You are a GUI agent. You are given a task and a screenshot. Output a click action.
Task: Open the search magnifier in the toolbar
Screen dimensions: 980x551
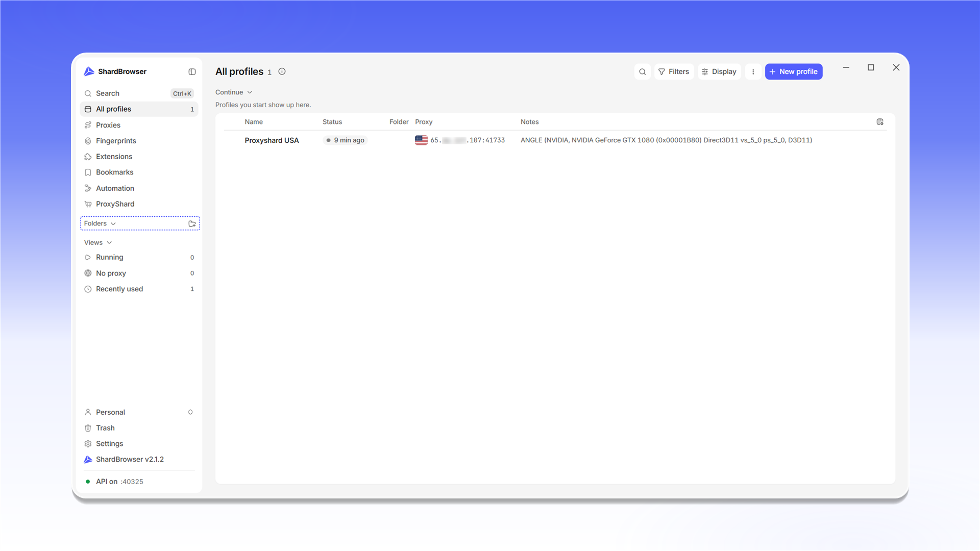pos(643,72)
